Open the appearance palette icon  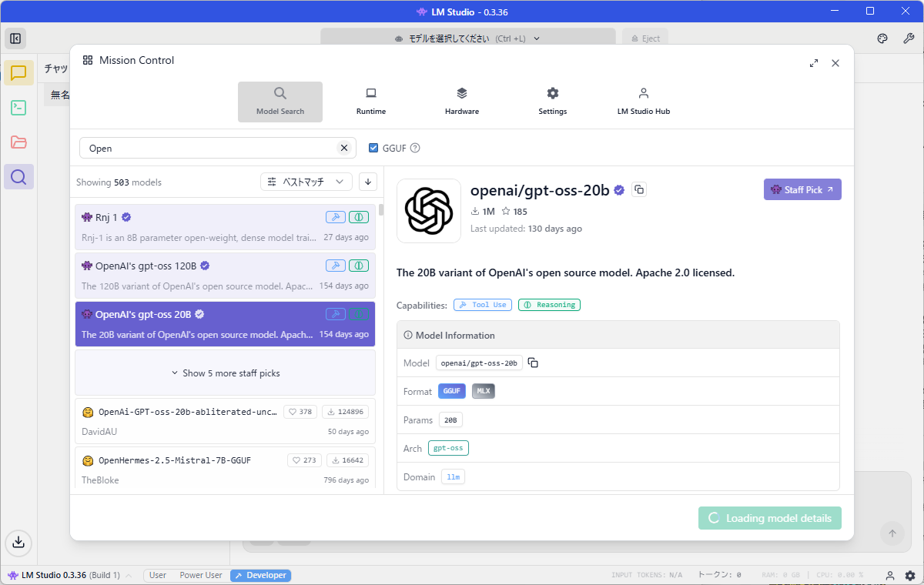(x=882, y=38)
